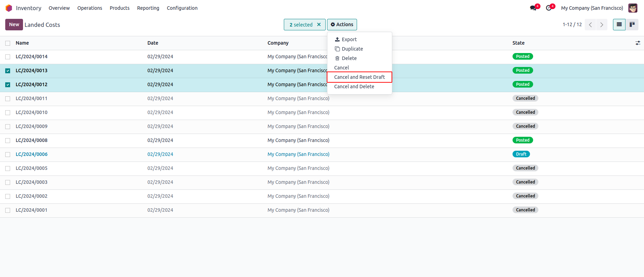This screenshot has height=277, width=644.
Task: Toggle the select-all header checkbox
Action: [8, 43]
